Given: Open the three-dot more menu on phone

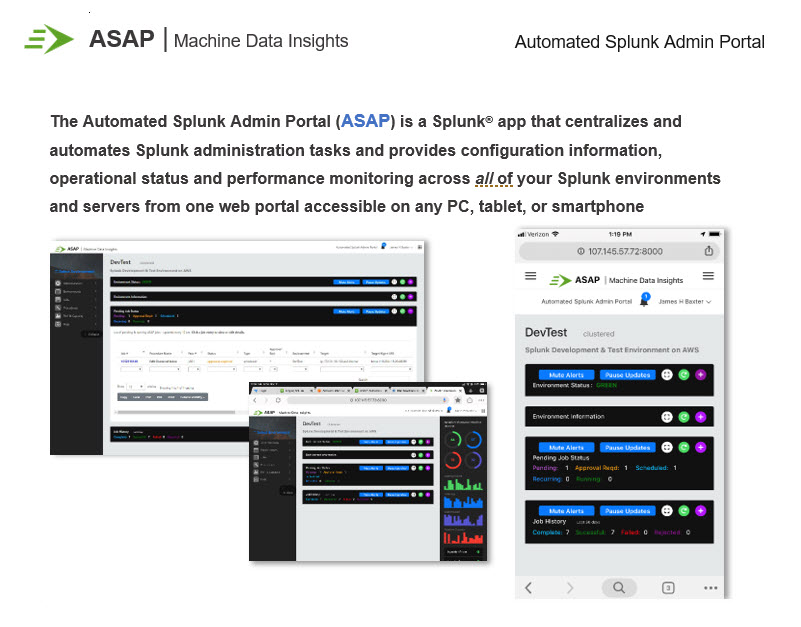Looking at the screenshot, I should point(710,588).
